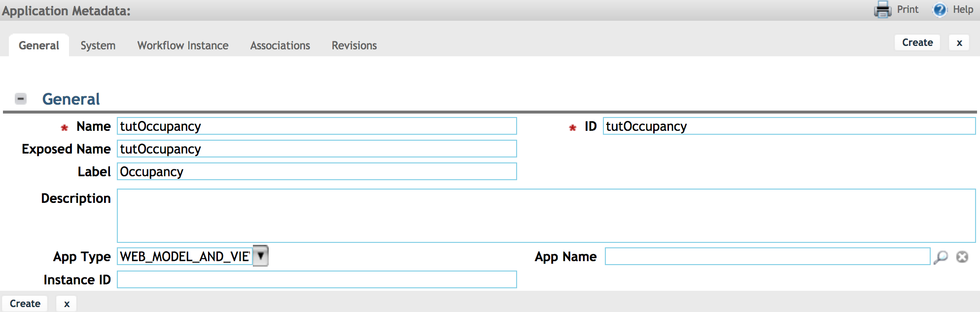Focus the App Name input field
The image size is (980, 312).
[768, 256]
